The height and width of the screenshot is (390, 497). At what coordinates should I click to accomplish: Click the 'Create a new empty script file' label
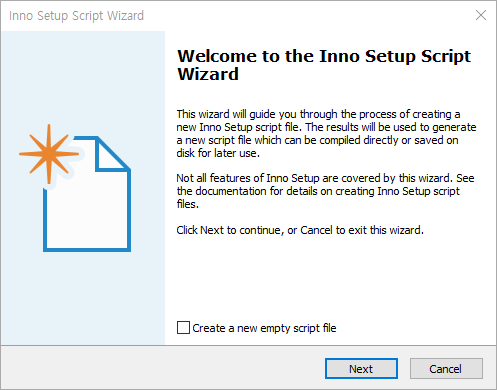tap(264, 328)
